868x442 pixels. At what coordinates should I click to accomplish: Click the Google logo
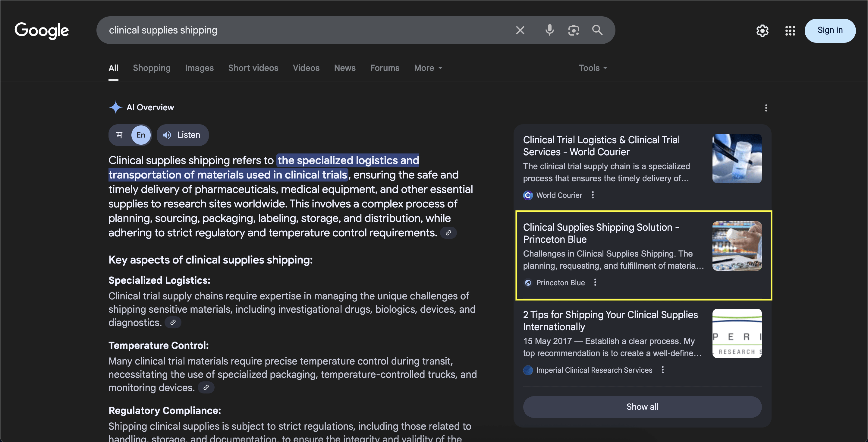click(42, 31)
